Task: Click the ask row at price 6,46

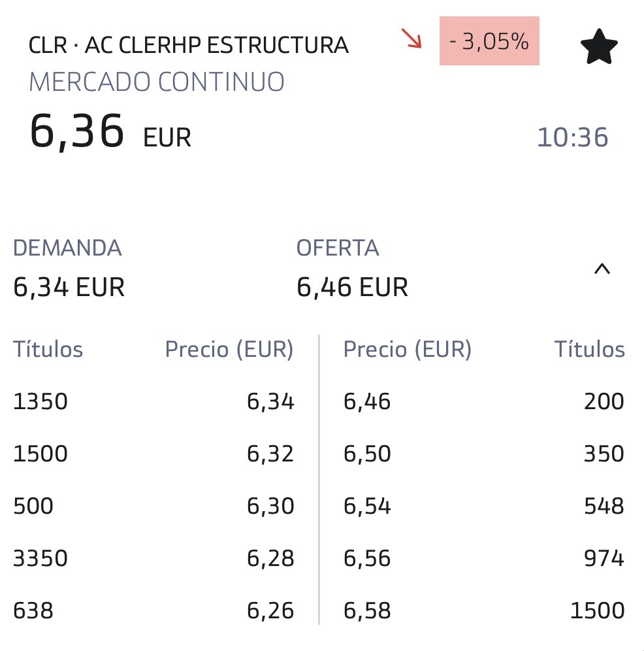Action: (483, 401)
